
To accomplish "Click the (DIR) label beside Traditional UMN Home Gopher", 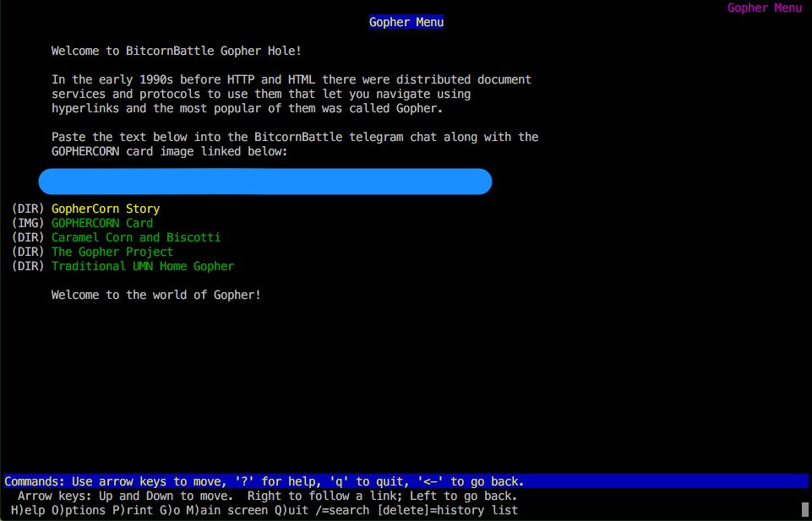I will [x=27, y=267].
